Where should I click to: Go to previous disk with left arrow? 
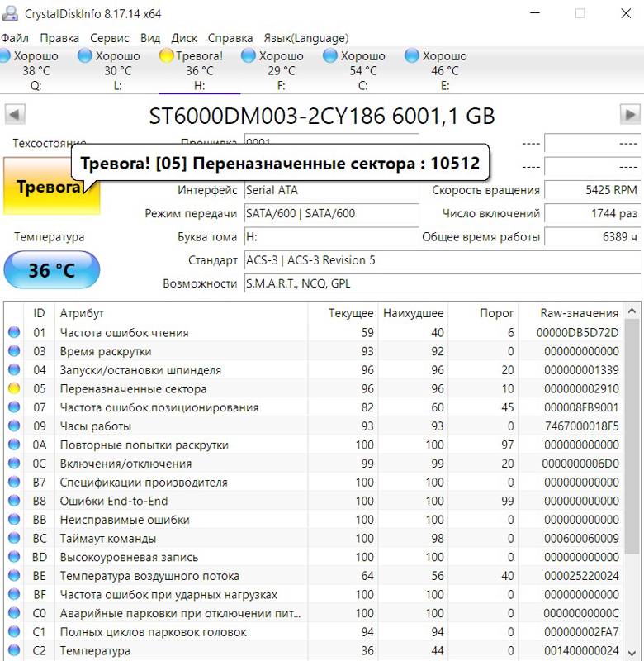pyautogui.click(x=15, y=115)
